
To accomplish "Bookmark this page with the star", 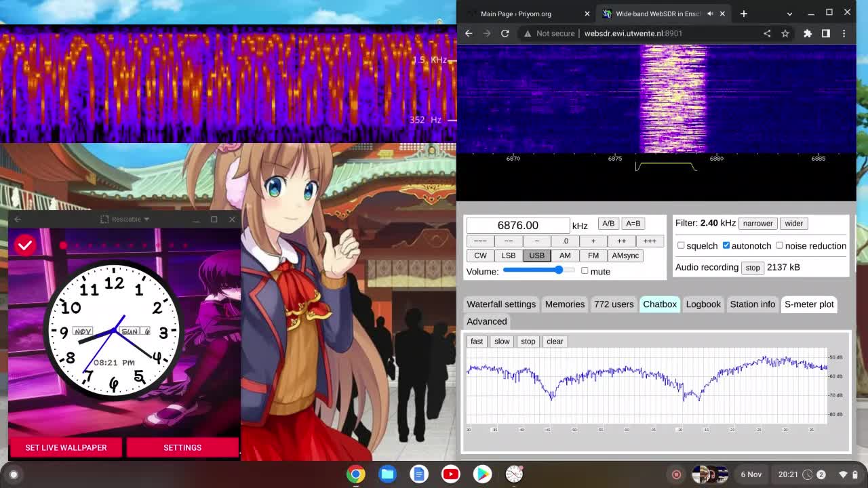I will 785,33.
